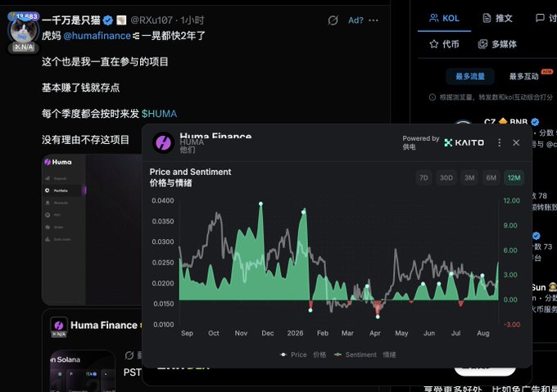Image resolution: width=557 pixels, height=392 pixels.
Task: Set chart range to 30D
Action: coord(446,178)
